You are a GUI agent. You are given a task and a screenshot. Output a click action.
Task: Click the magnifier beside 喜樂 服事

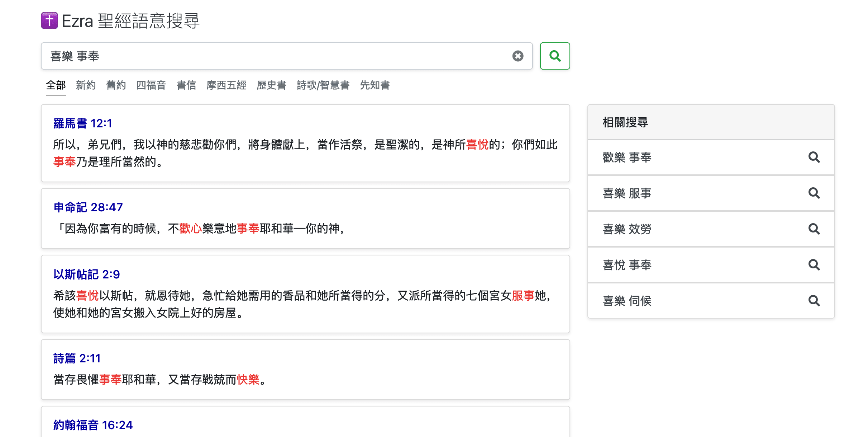click(814, 193)
